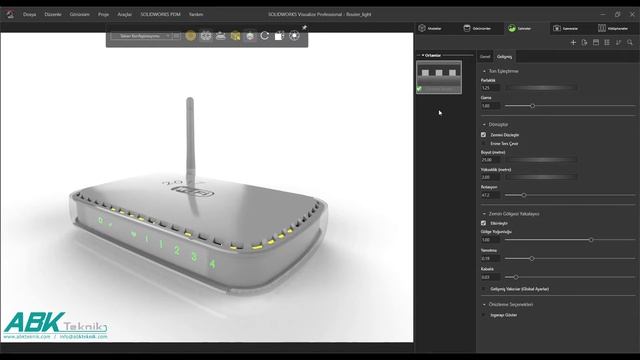Adjust the Gama slider handle

pos(533,106)
